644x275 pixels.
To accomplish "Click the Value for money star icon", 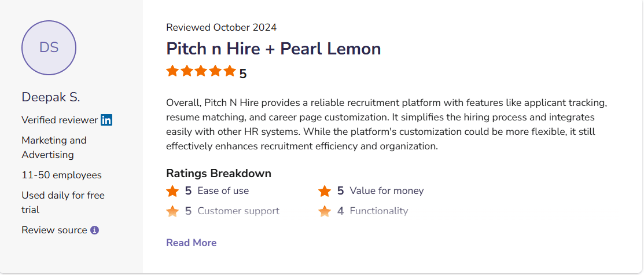I will tap(325, 191).
